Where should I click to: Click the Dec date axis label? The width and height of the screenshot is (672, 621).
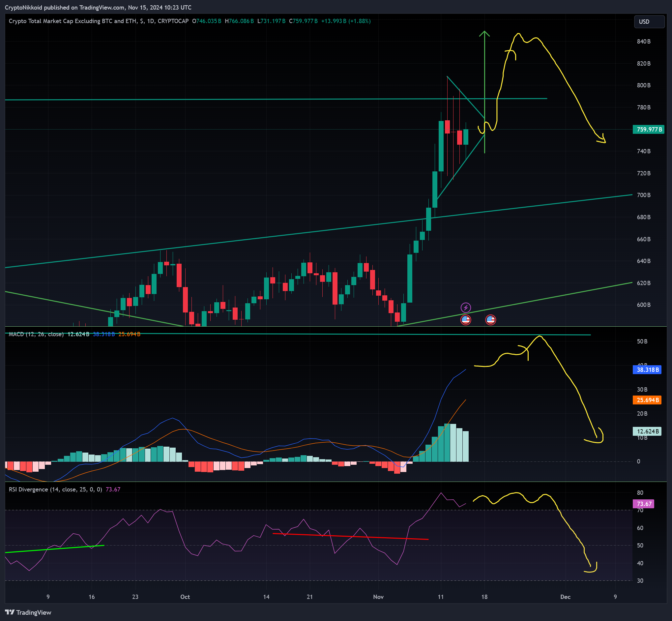(x=566, y=597)
